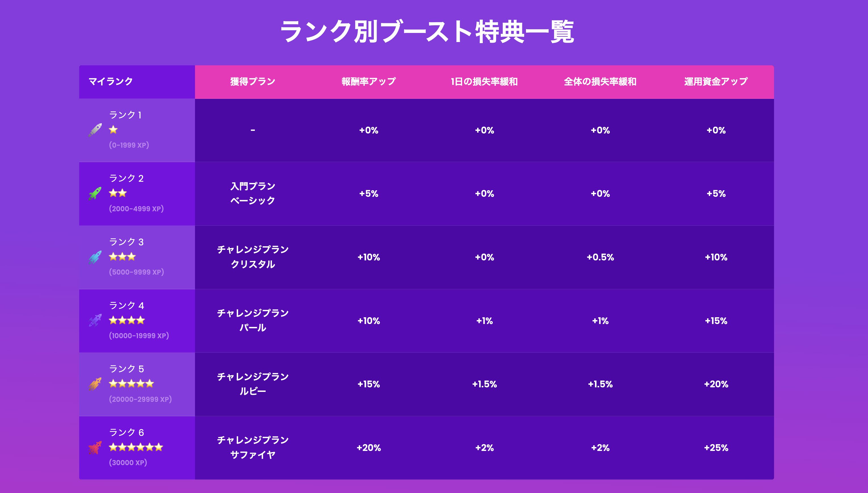Screen dimensions: 868x493
Task: Click the 全体の損失率緩和 column header
Action: click(600, 82)
